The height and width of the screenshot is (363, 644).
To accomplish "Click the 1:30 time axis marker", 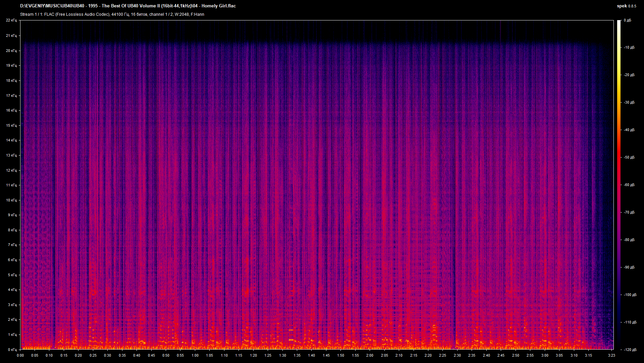I will pos(282,355).
